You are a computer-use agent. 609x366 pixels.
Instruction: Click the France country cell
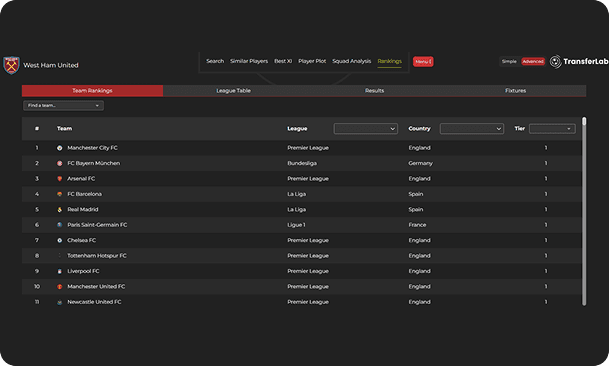click(418, 225)
